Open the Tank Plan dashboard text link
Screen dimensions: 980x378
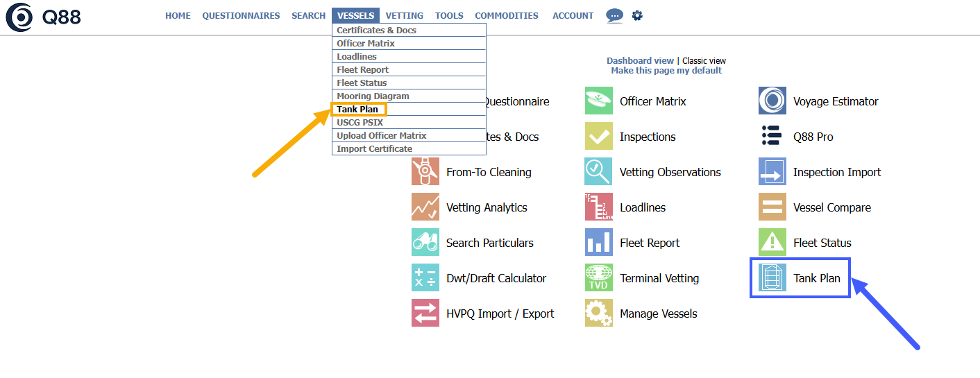tap(817, 278)
